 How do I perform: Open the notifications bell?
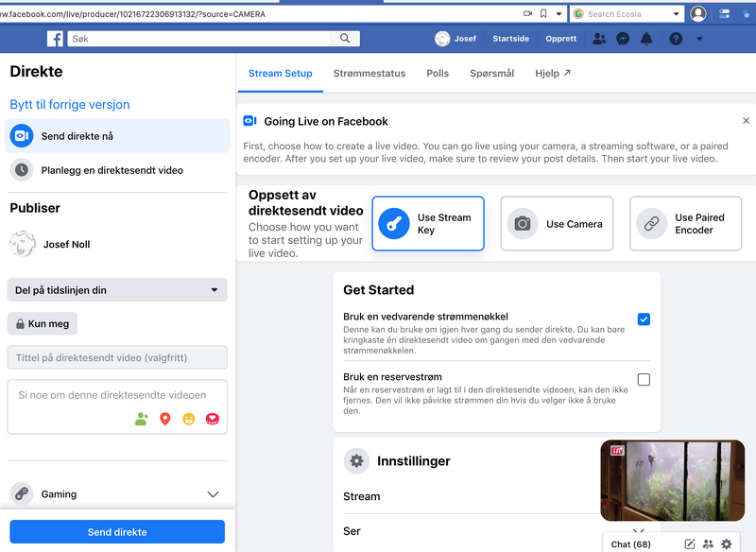click(x=646, y=39)
